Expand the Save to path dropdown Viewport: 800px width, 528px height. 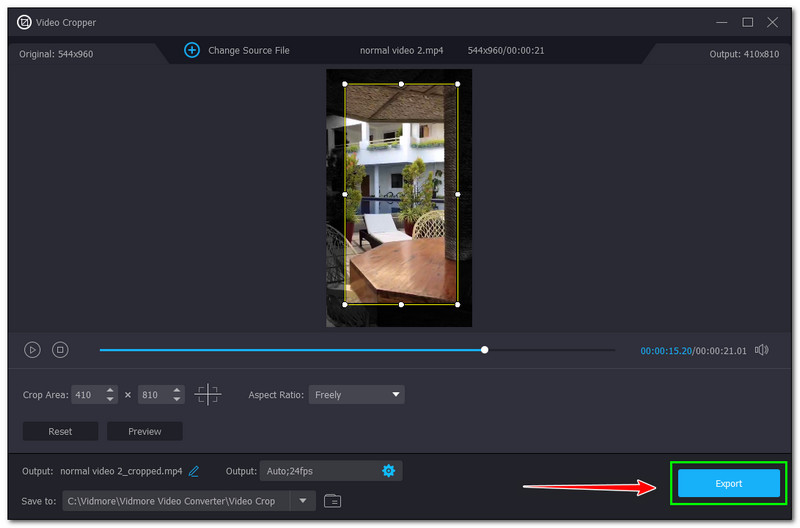click(x=303, y=501)
